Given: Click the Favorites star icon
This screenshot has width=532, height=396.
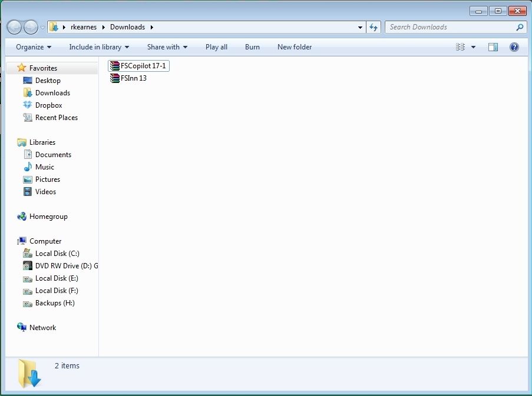Looking at the screenshot, I should (21, 68).
